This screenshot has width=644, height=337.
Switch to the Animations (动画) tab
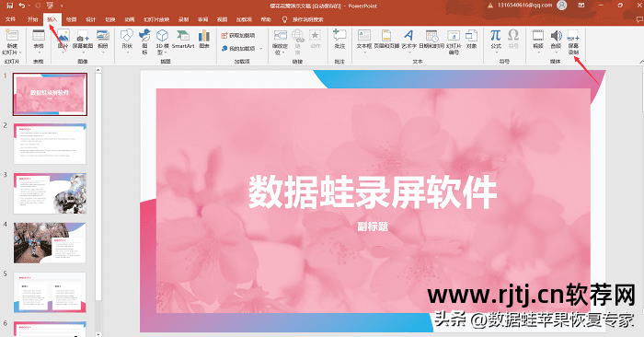(130, 19)
